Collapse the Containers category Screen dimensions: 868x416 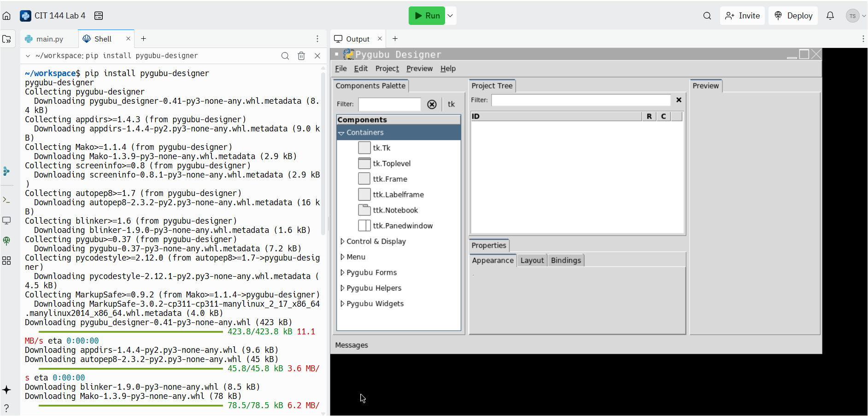tap(341, 133)
